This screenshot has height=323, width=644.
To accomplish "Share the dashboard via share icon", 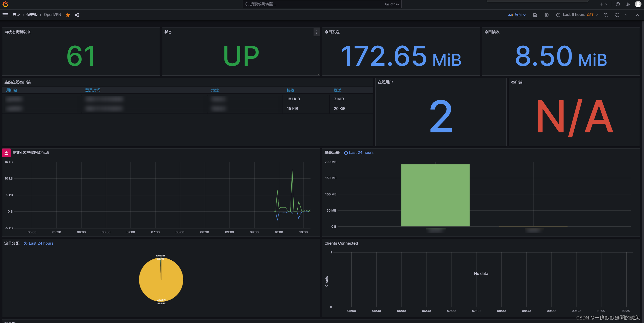I will click(77, 15).
